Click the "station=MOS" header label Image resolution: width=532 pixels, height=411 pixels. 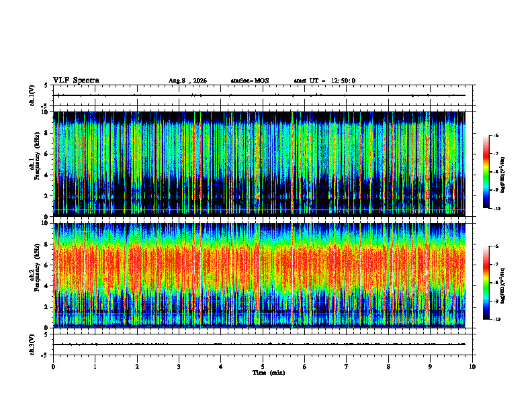tap(250, 81)
